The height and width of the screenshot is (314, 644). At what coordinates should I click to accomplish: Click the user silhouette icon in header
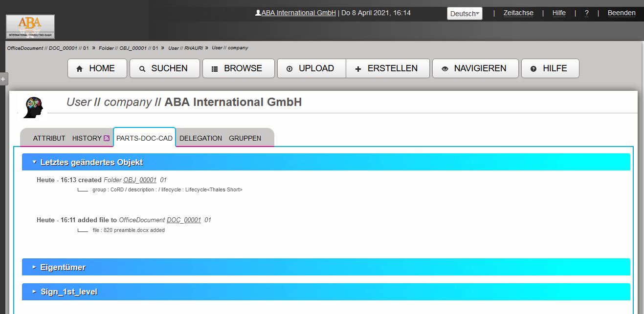pos(258,13)
